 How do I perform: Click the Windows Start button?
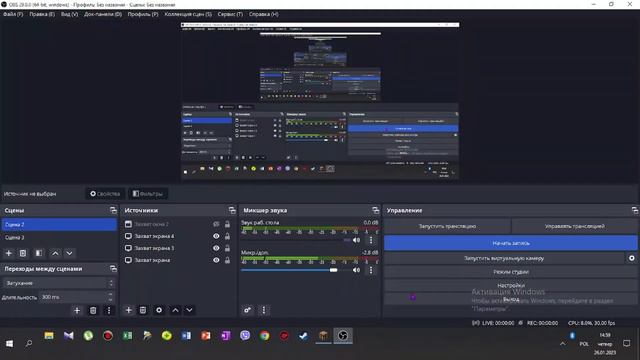pyautogui.click(x=9, y=343)
